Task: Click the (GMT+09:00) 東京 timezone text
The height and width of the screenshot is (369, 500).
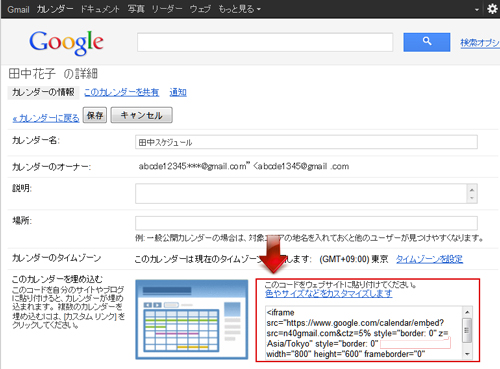Action: click(354, 259)
